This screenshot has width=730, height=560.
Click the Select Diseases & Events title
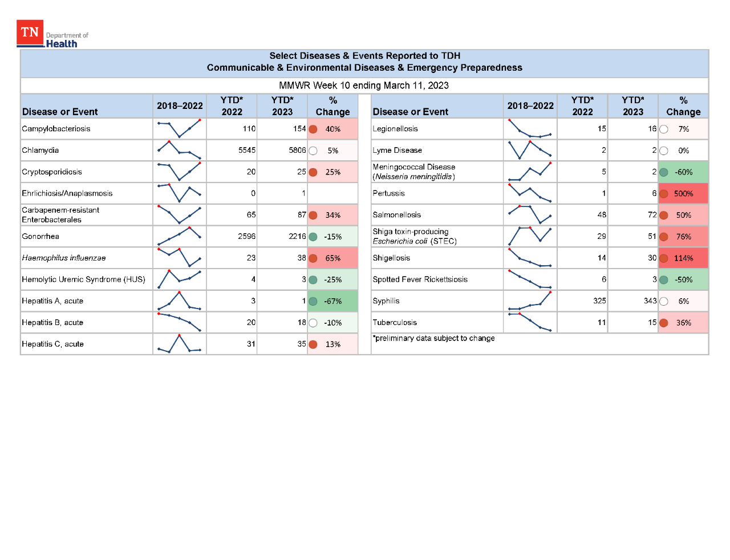[x=364, y=56]
